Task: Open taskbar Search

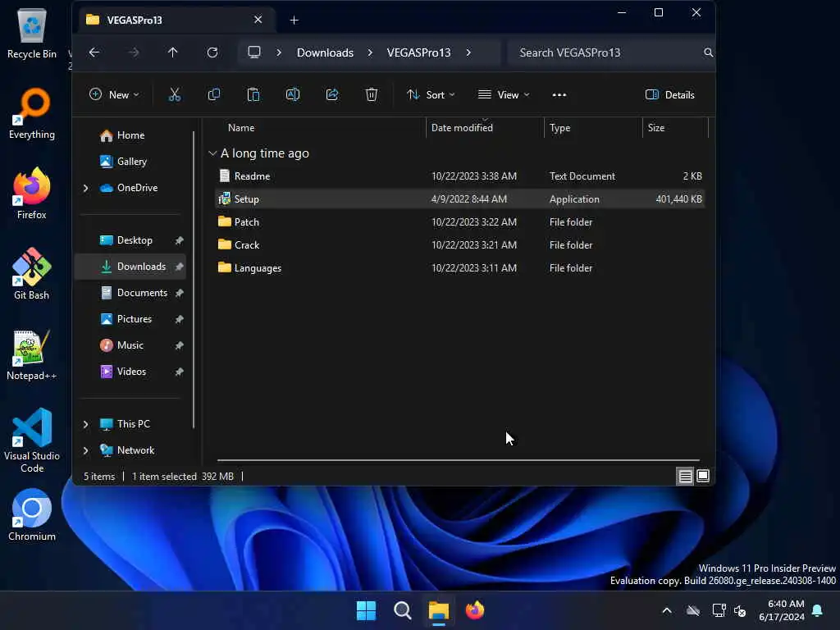Action: [x=402, y=610]
